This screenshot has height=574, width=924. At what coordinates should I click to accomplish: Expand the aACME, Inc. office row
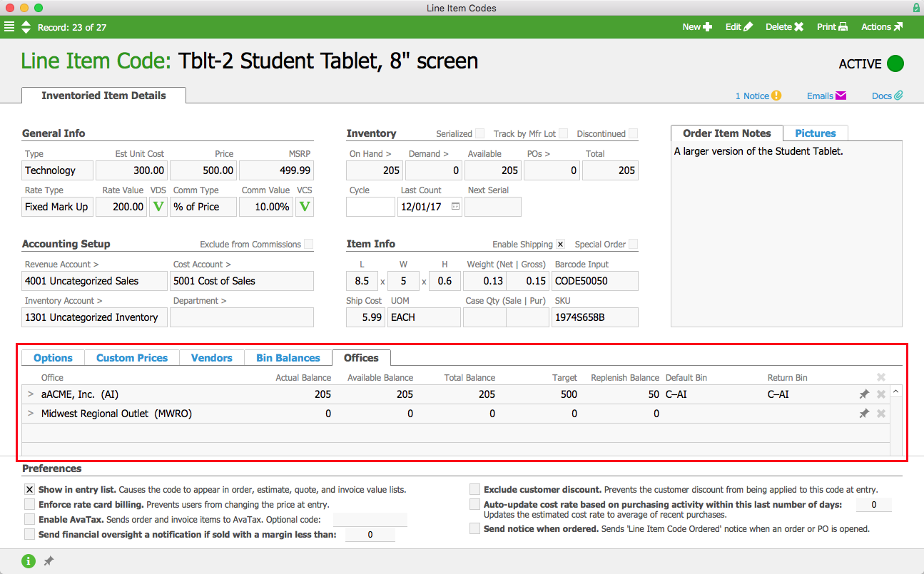coord(30,394)
